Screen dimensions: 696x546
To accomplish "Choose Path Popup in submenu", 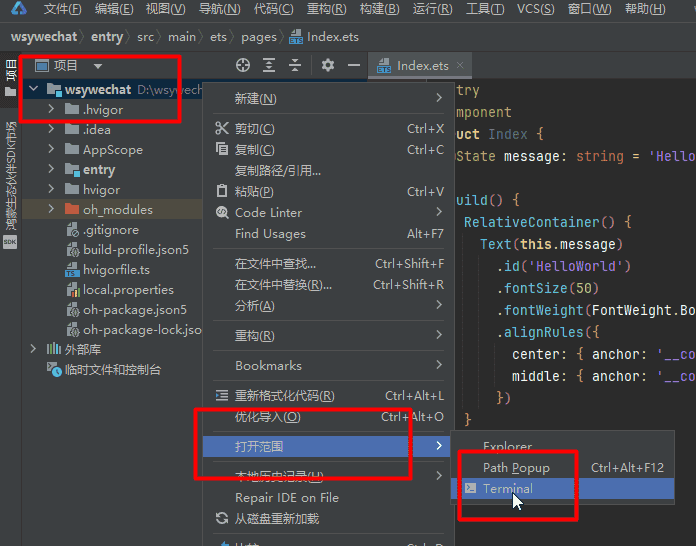I will 562,467.
